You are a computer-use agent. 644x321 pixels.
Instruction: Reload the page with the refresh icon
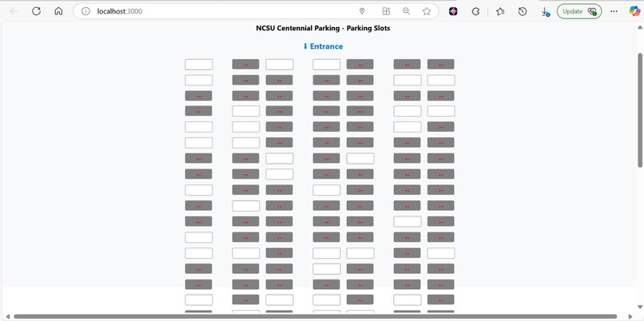pyautogui.click(x=36, y=11)
